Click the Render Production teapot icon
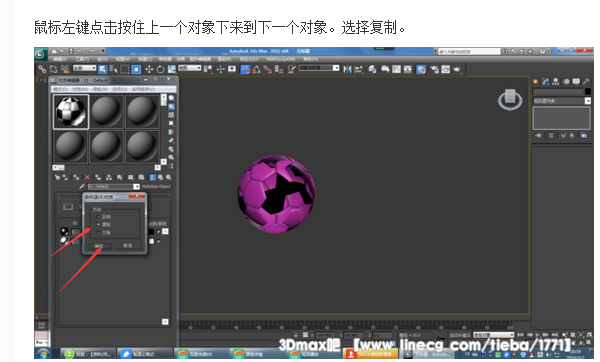600x362 pixels. (457, 69)
